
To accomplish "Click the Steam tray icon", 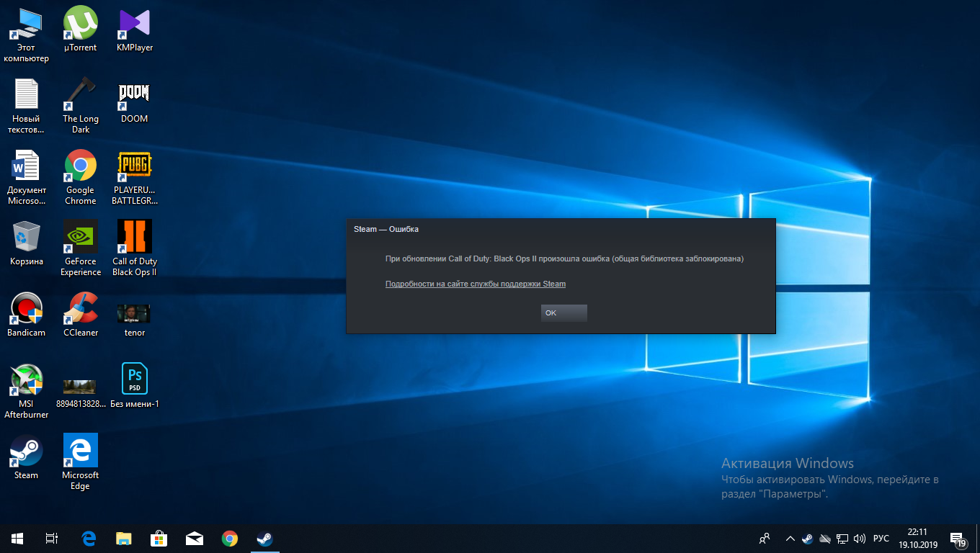I will coord(808,539).
